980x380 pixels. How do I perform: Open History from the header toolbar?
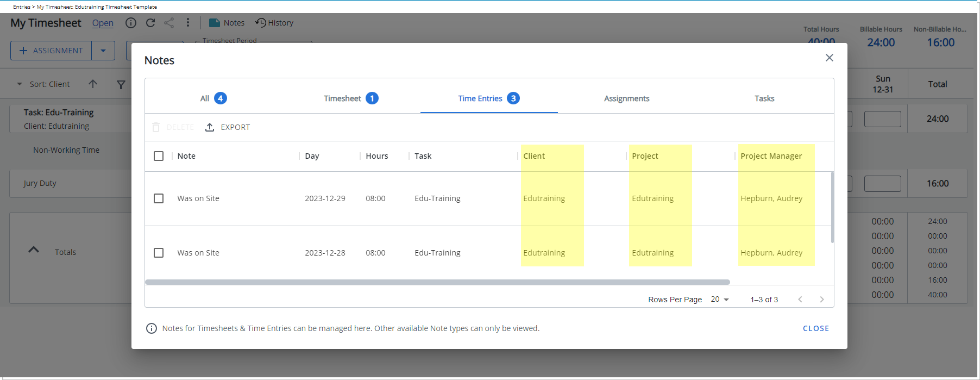pyautogui.click(x=274, y=23)
